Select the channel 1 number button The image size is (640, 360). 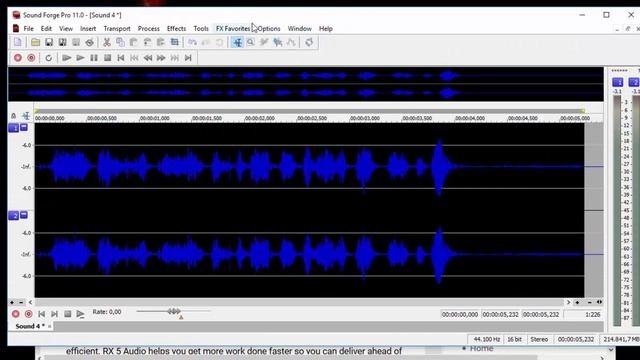(13, 128)
